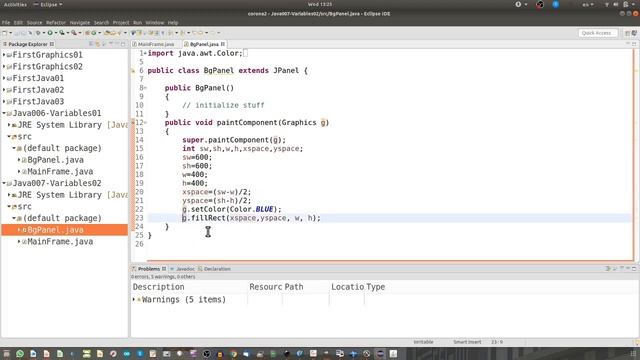Open the Project menu

pyautogui.click(x=121, y=22)
